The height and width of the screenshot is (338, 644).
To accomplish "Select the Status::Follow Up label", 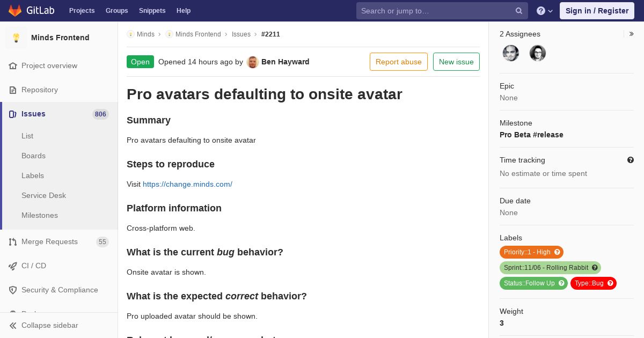I will 529,283.
